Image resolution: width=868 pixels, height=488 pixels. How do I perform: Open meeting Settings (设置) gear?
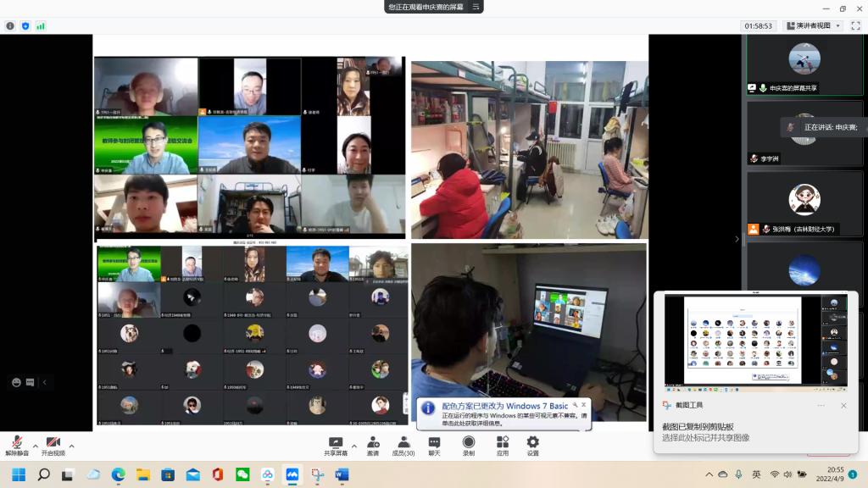532,446
